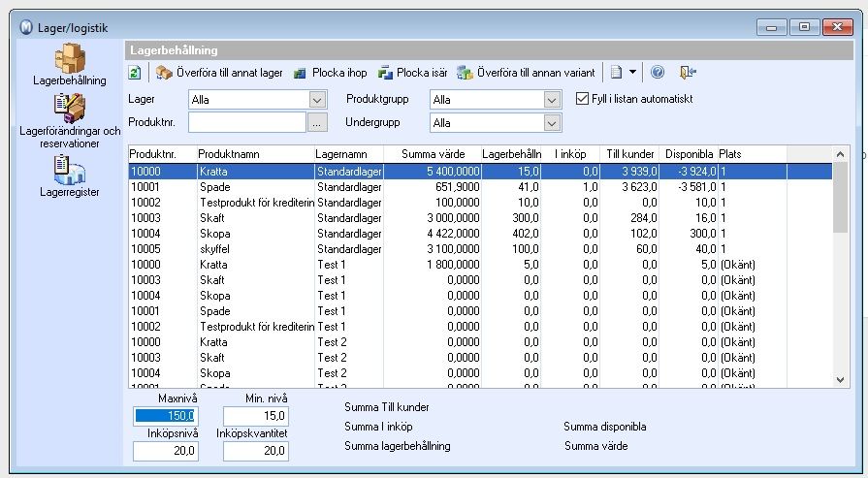The image size is (868, 478).
Task: Click Överföra till annat lager
Action: point(219,73)
